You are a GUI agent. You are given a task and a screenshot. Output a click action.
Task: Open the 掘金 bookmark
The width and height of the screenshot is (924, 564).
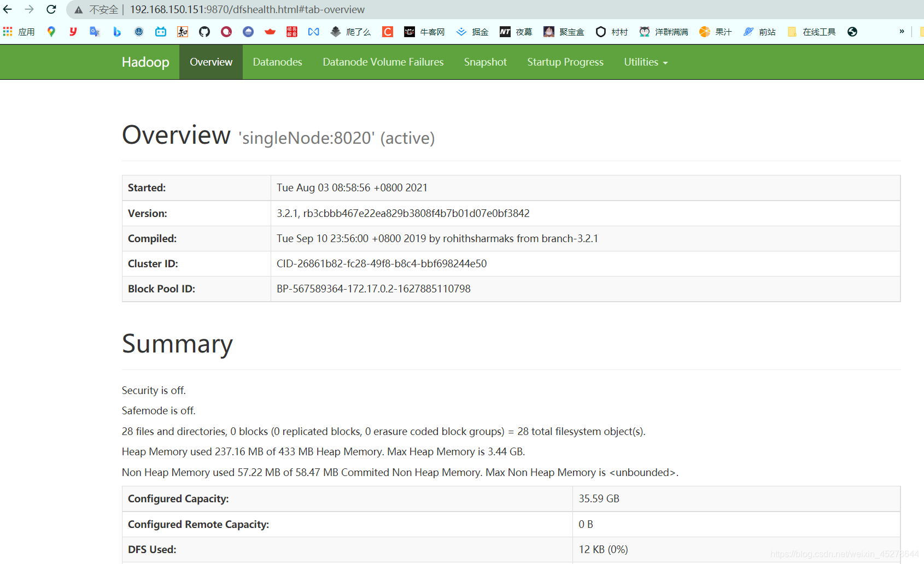(x=472, y=32)
